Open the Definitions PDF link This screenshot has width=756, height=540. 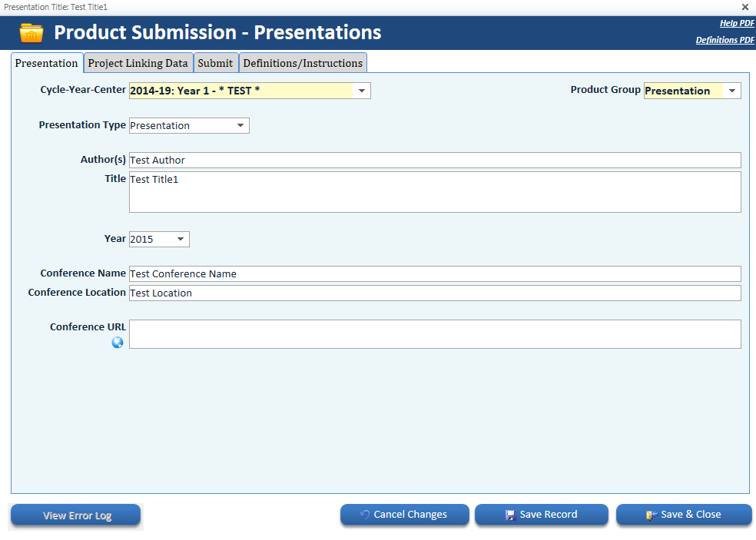pos(724,40)
